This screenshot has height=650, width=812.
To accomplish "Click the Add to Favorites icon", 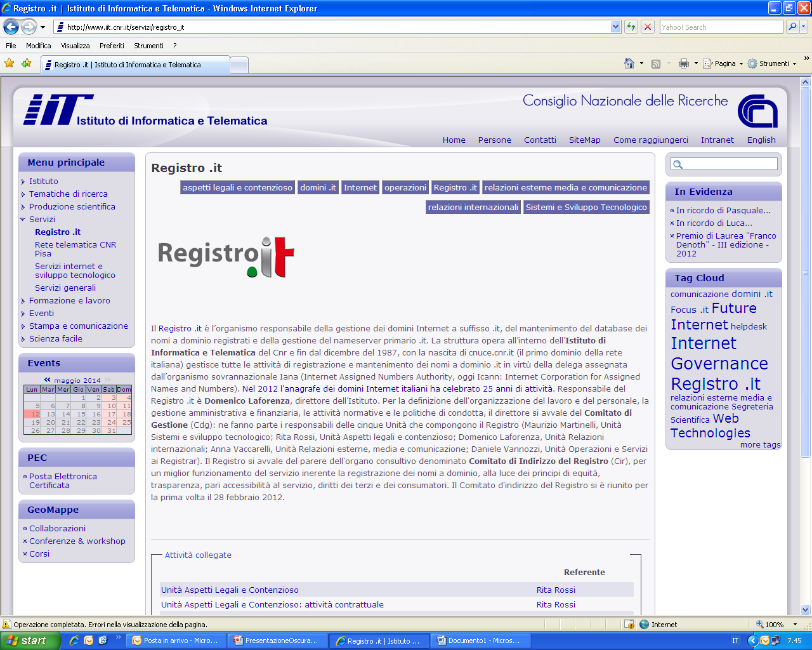I will tap(26, 63).
